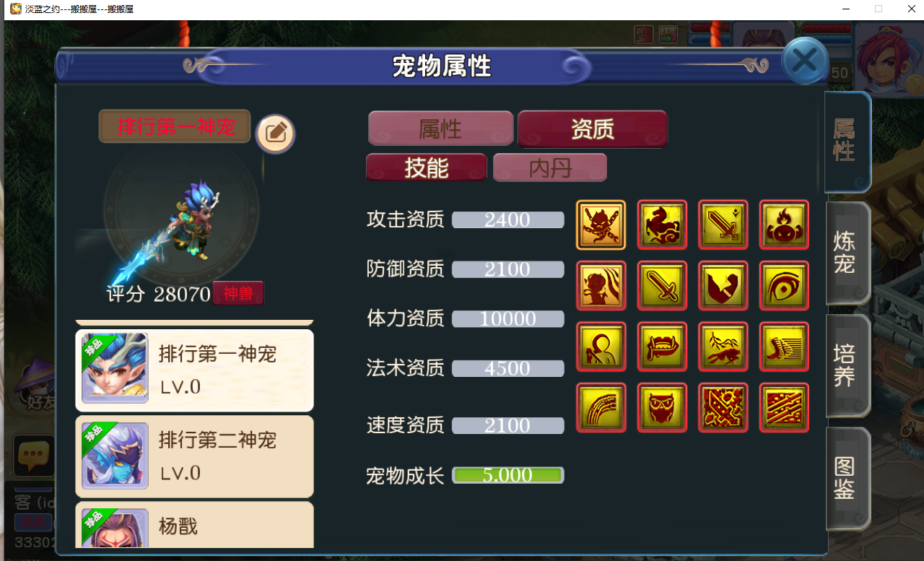Image resolution: width=924 pixels, height=561 pixels.
Task: Select the chained demon skill icon
Action: 601,225
